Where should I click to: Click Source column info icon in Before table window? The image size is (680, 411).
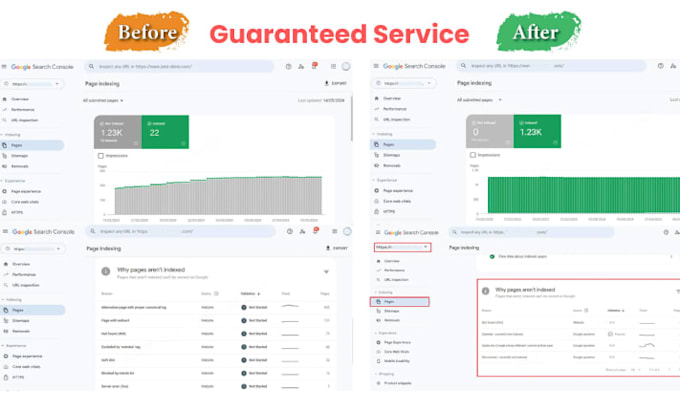216,294
